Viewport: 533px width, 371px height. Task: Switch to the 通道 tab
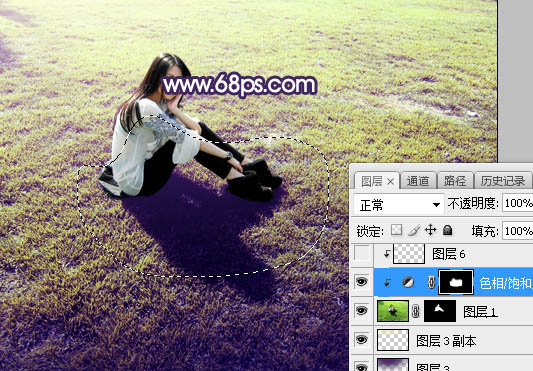[x=417, y=181]
